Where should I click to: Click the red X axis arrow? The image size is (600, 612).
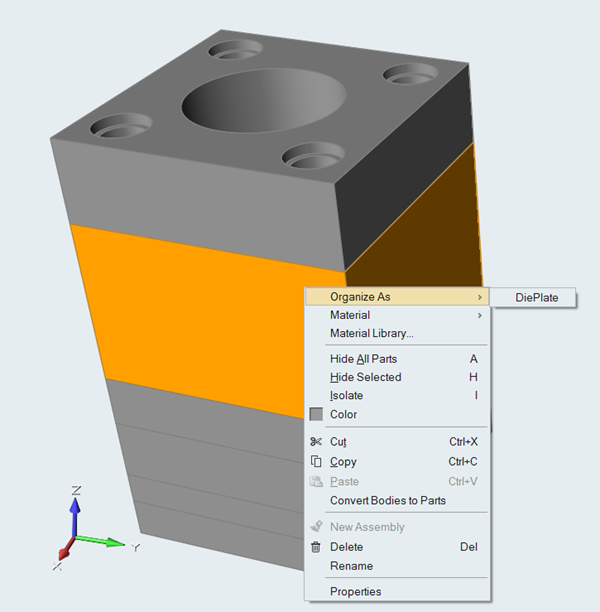point(63,551)
